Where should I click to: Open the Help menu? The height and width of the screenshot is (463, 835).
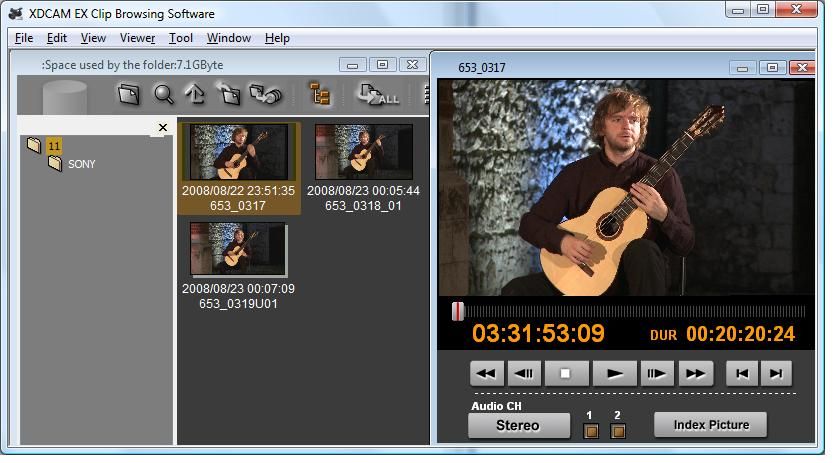[277, 38]
